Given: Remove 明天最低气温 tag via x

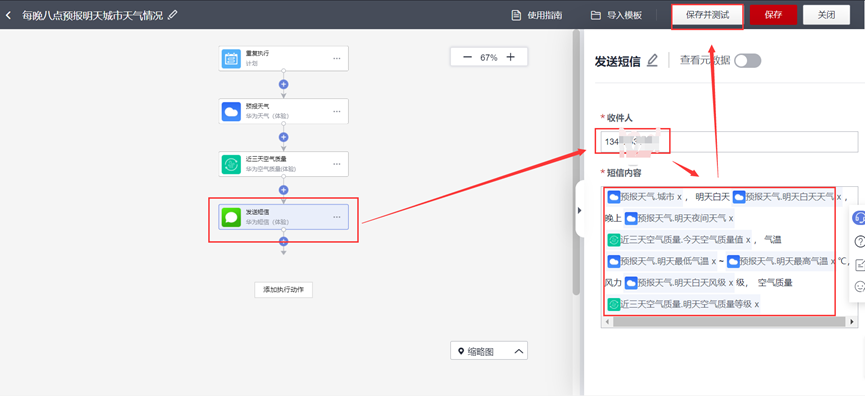Looking at the screenshot, I should (713, 261).
